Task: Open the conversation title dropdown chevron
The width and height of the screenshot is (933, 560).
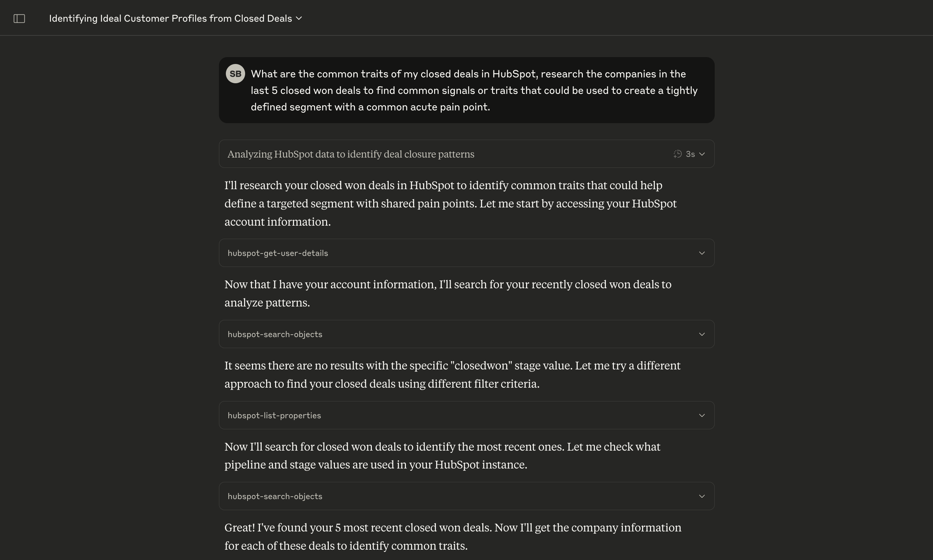Action: 299,18
